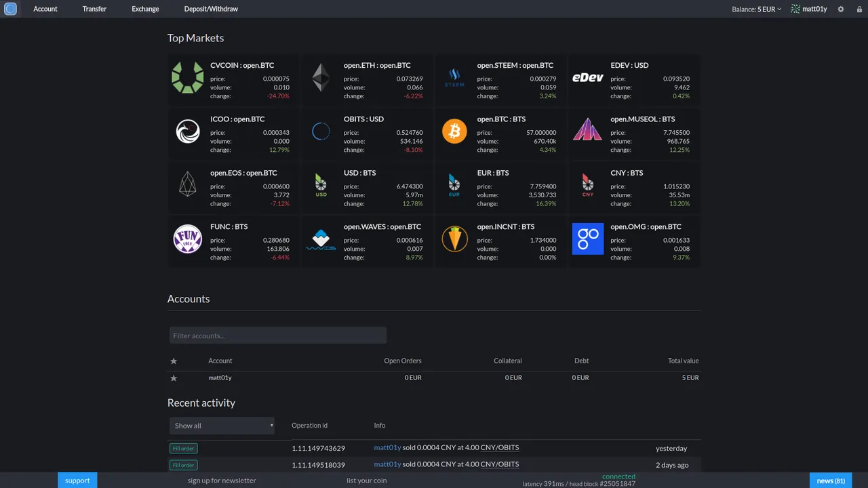Open the settings gear icon
Image resolution: width=868 pixels, height=488 pixels.
[841, 9]
